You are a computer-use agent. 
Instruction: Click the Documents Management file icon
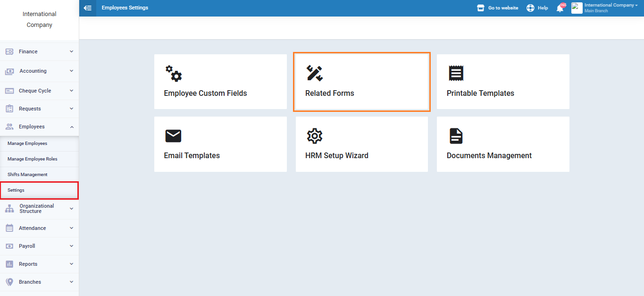(456, 136)
